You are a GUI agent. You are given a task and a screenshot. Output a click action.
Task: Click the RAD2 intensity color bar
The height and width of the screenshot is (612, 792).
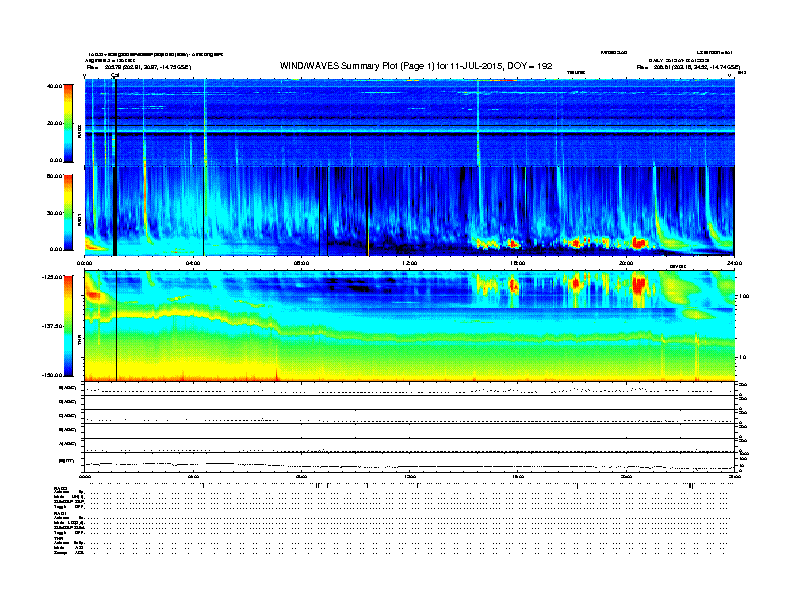(x=68, y=123)
